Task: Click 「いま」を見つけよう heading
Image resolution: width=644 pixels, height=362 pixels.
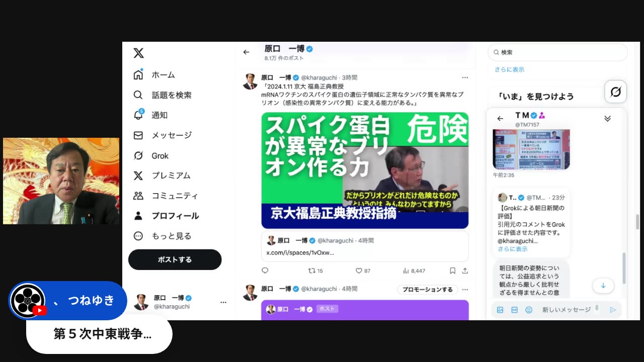Action: pos(535,96)
